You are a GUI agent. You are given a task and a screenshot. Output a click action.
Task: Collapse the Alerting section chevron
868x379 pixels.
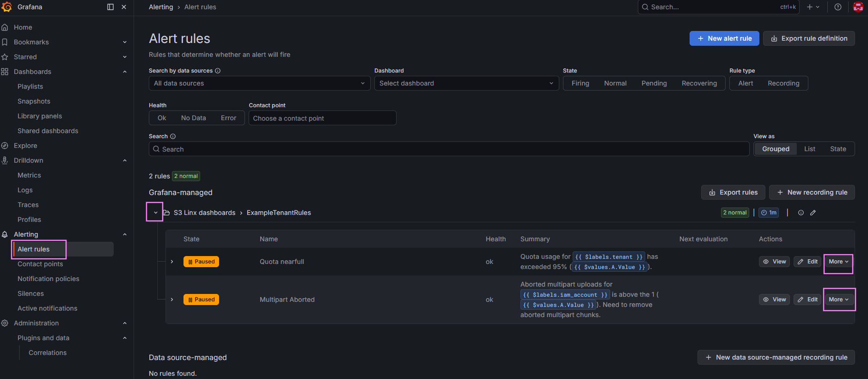tap(125, 234)
